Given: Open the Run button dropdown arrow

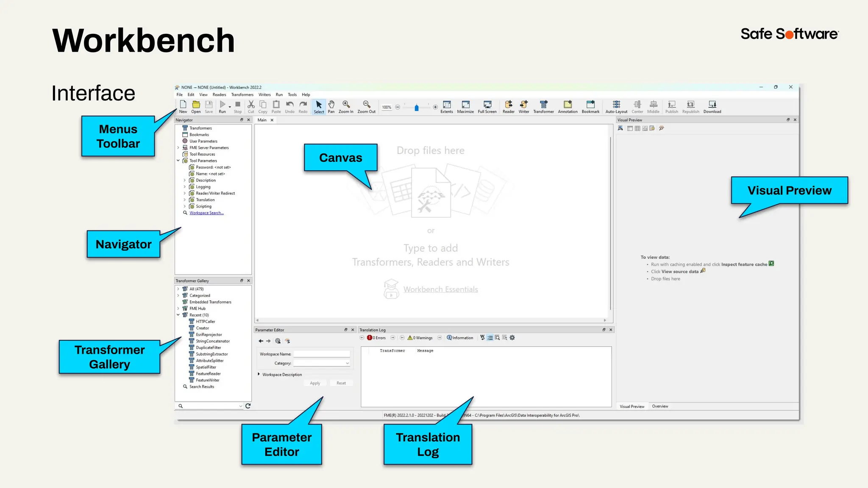Looking at the screenshot, I should pos(230,107).
